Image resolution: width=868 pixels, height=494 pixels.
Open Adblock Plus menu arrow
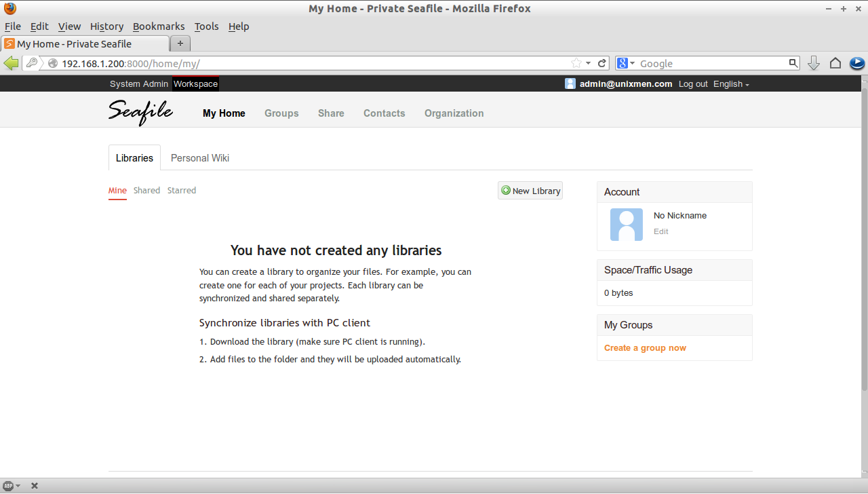pyautogui.click(x=18, y=486)
